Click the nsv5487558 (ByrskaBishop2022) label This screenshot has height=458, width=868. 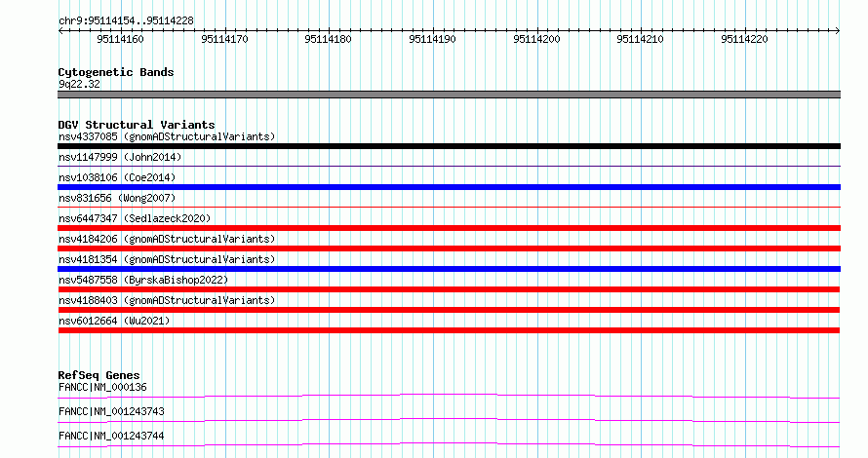click(x=143, y=280)
